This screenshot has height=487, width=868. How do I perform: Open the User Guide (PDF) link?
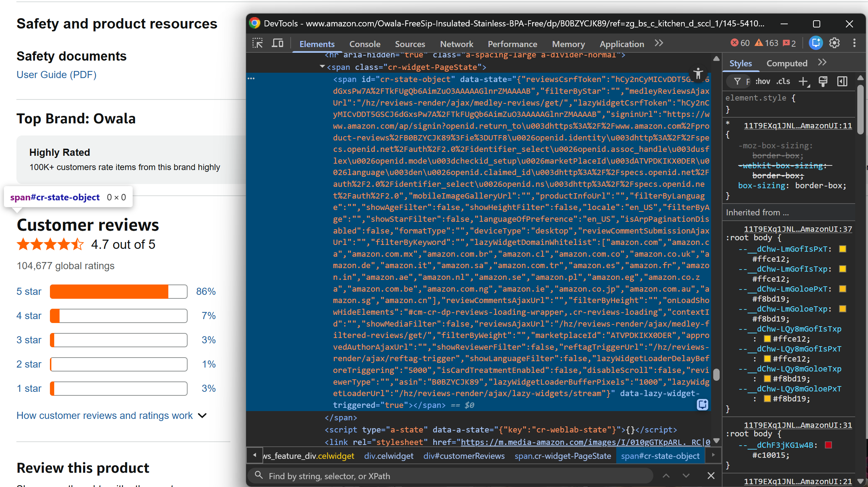[56, 75]
